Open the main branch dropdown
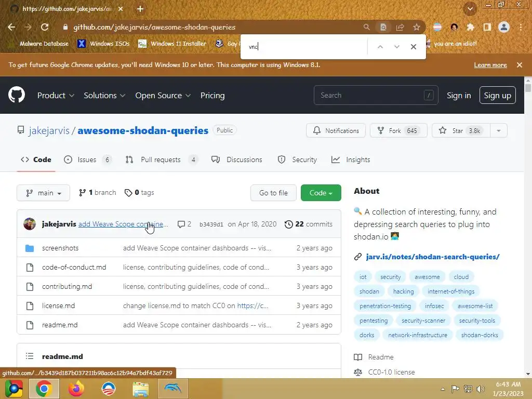 coord(44,193)
